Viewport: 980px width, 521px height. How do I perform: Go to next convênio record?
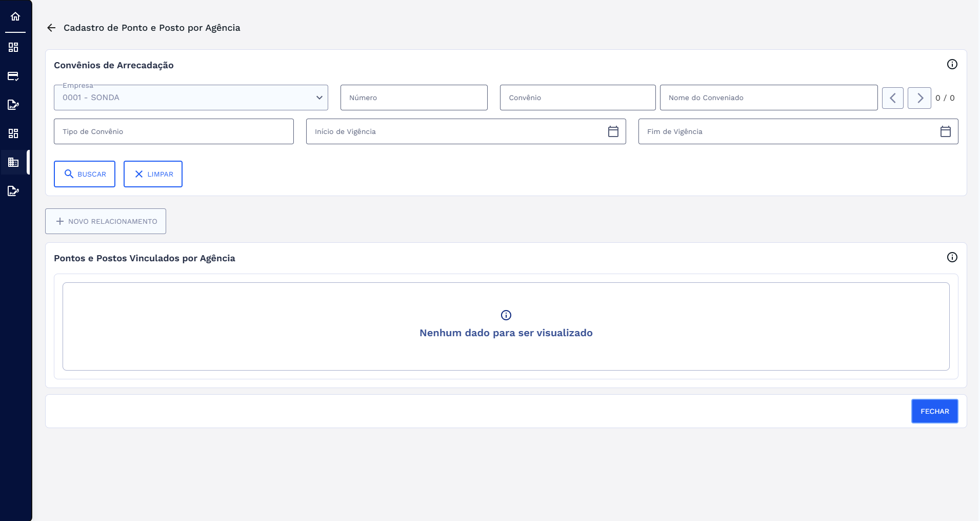coord(919,98)
